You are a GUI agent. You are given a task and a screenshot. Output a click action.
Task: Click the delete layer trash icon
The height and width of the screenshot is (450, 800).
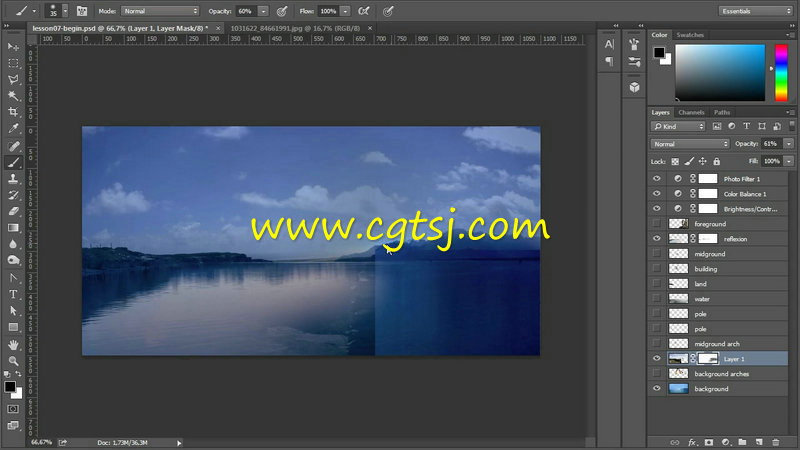coord(774,441)
